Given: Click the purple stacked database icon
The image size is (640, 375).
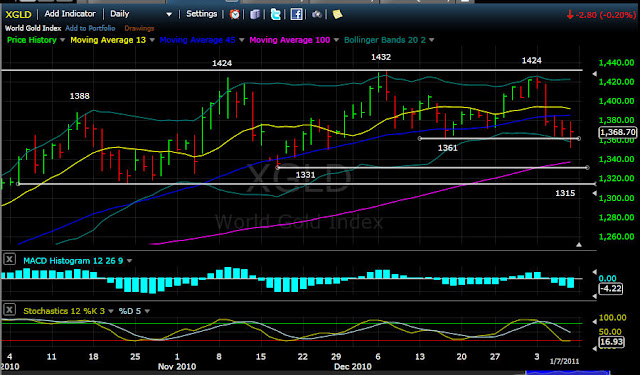Looking at the screenshot, I should click(x=255, y=14).
